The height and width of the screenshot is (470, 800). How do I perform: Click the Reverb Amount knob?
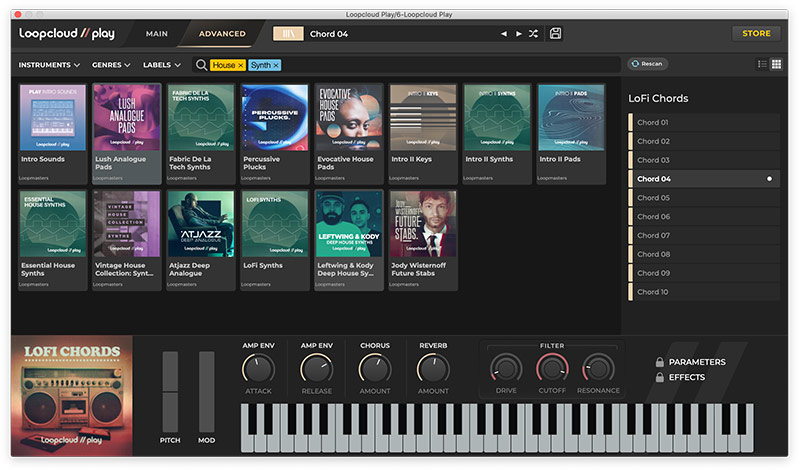(x=433, y=369)
